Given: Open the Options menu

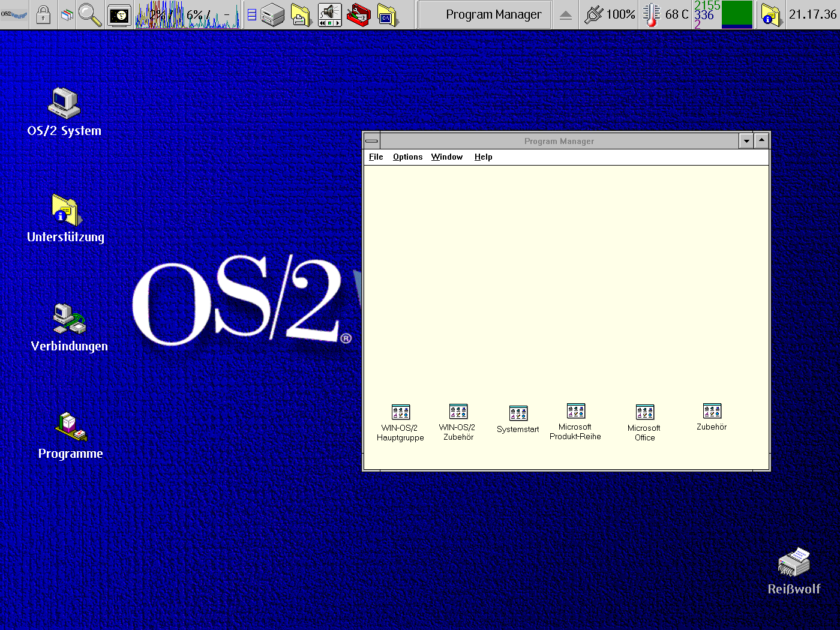Looking at the screenshot, I should [407, 157].
